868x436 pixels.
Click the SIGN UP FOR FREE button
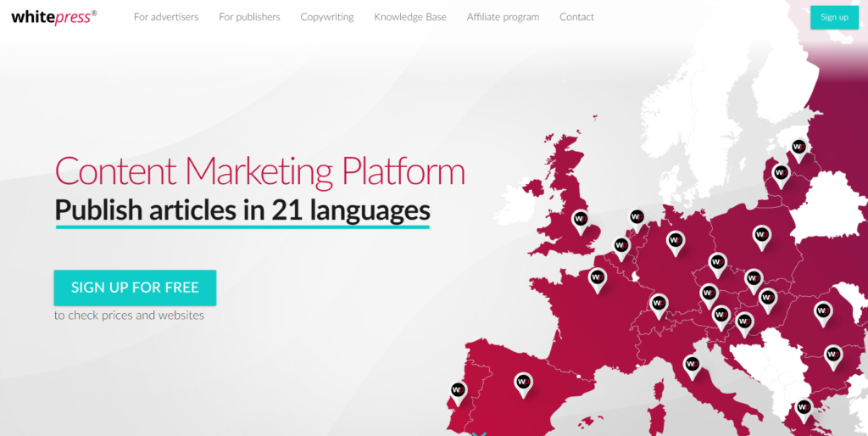[x=135, y=288]
